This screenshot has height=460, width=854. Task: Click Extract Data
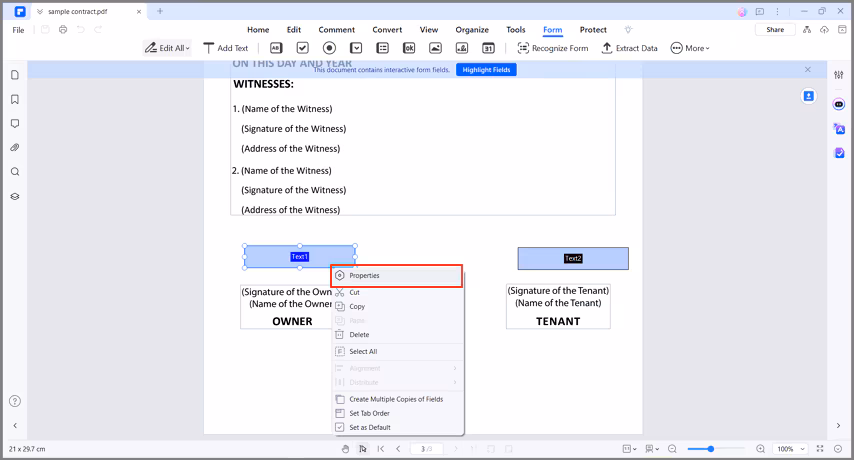(630, 48)
